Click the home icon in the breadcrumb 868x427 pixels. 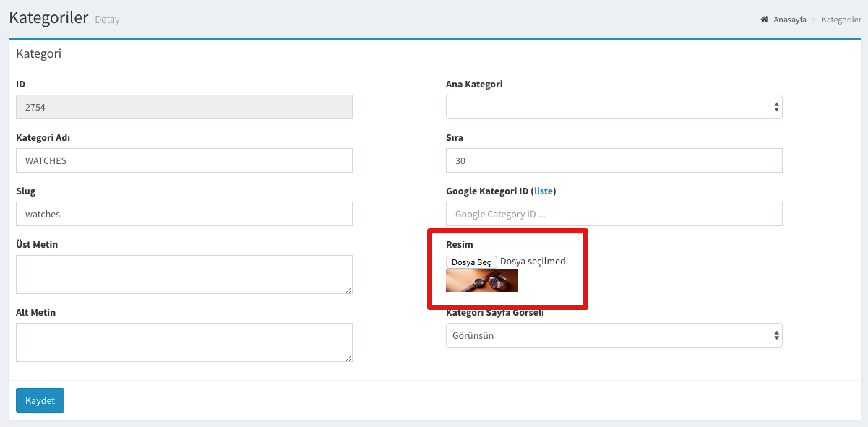[765, 20]
